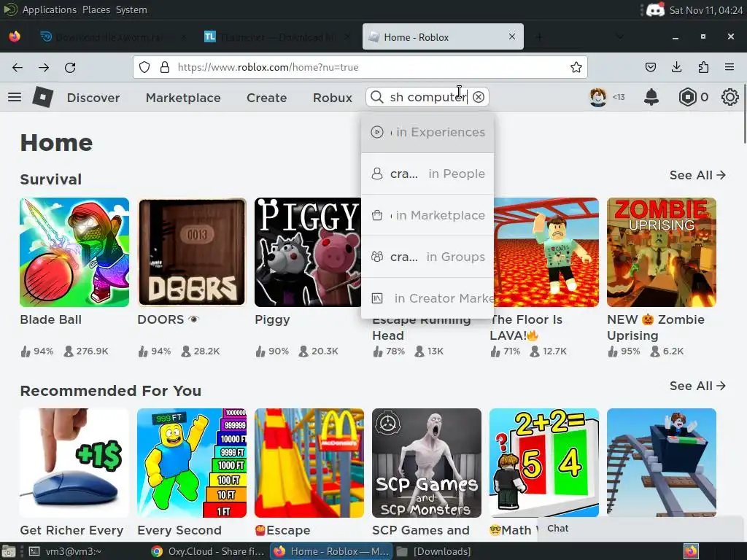Open the Robux page
The height and width of the screenshot is (560, 747).
pos(333,98)
